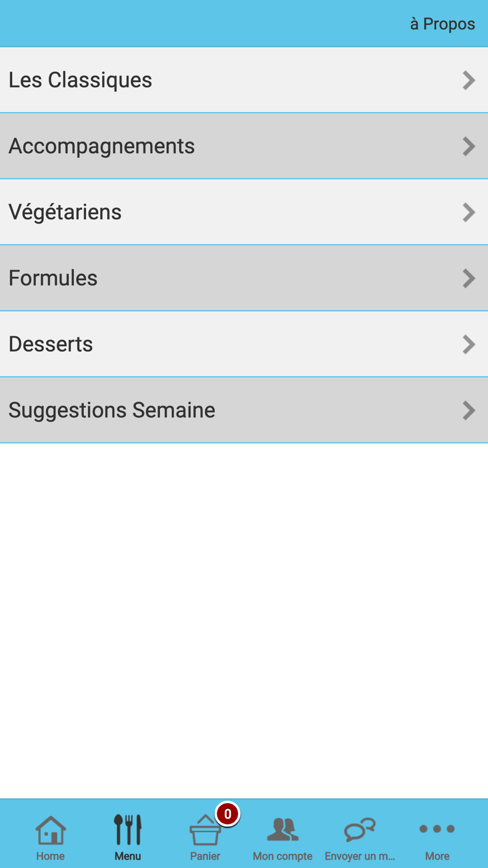
Task: Select the Les Classiques category
Action: pyautogui.click(x=244, y=80)
